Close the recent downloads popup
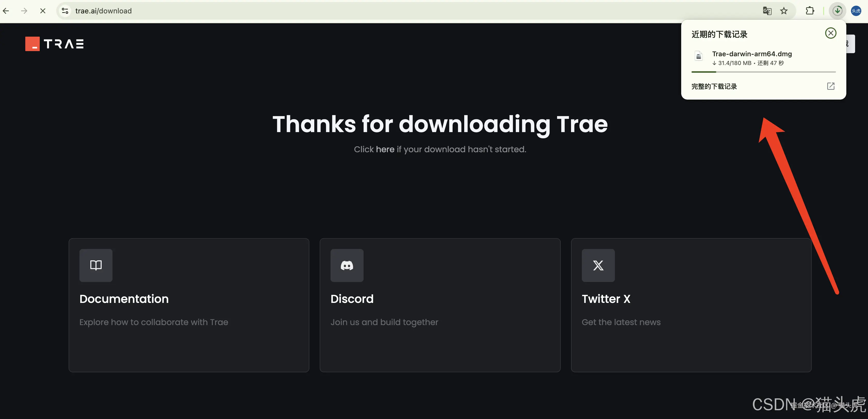 point(830,33)
